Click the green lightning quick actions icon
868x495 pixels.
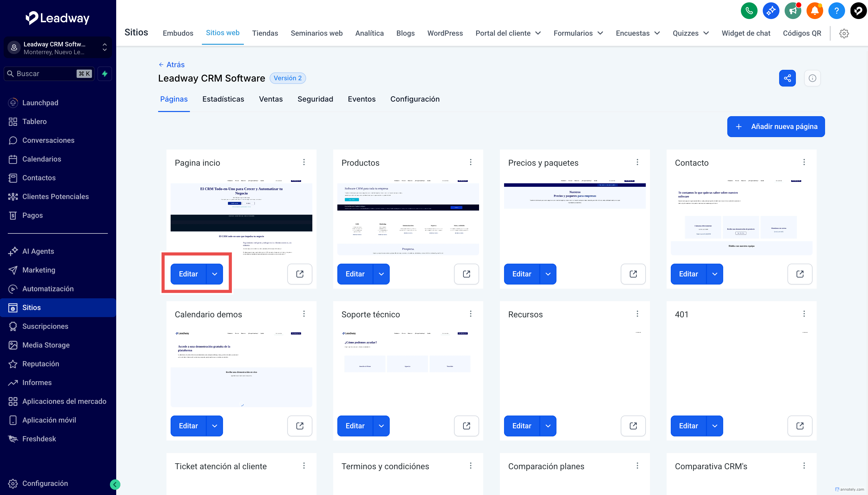pos(105,74)
